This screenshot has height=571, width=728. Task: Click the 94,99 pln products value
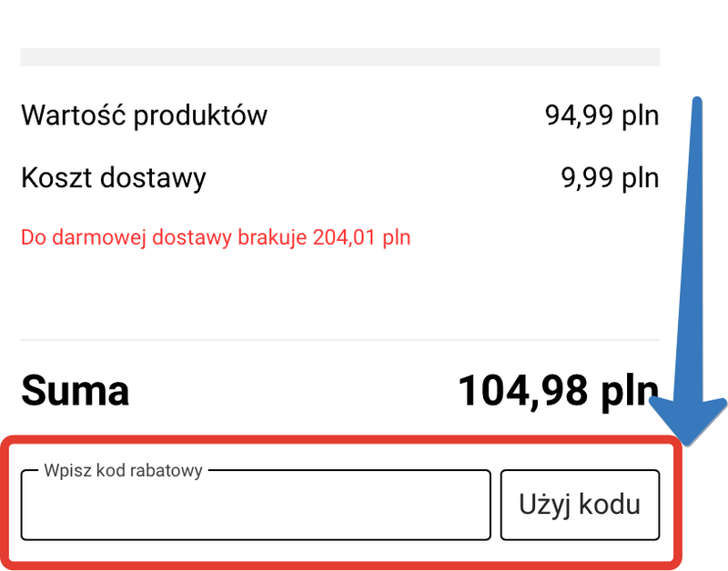click(x=602, y=116)
